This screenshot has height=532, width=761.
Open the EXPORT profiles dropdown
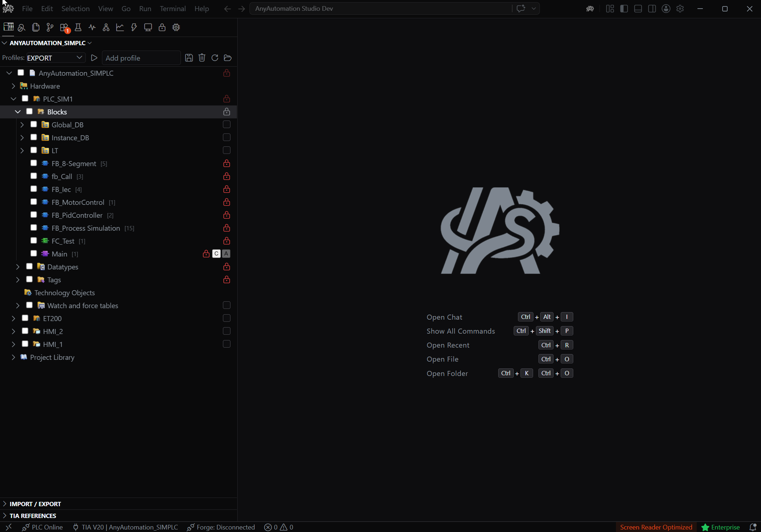56,58
